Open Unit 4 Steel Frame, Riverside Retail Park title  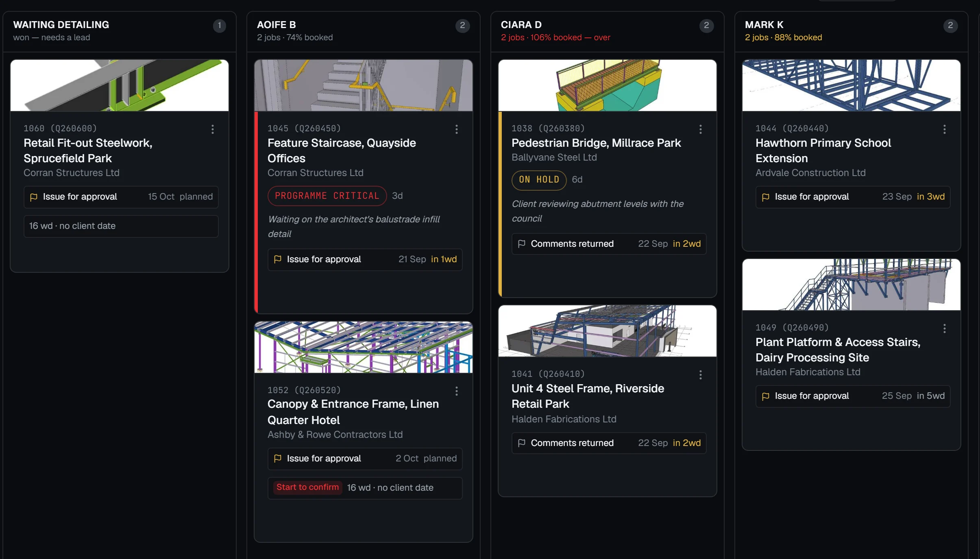[588, 396]
